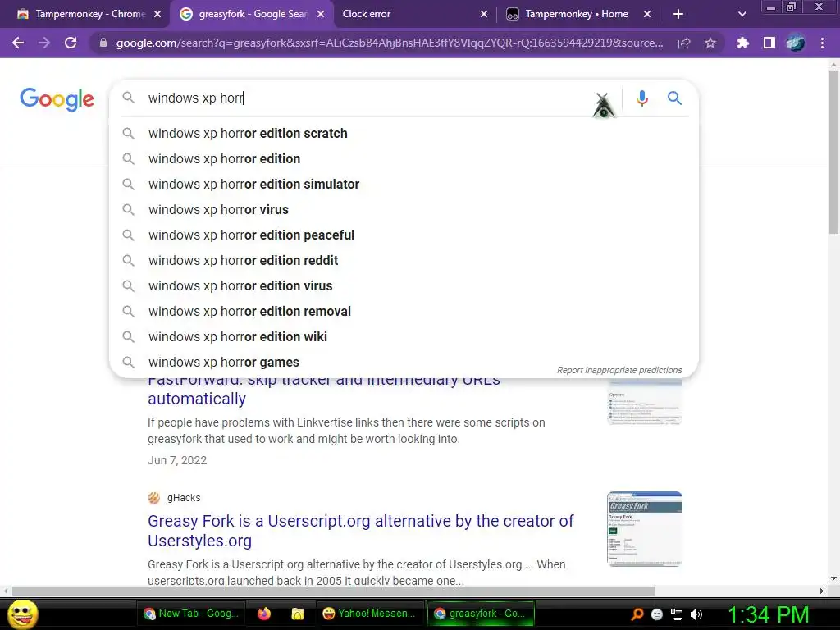Screen dimensions: 840x630
Task: Bookmark this page with the star
Action: (710, 43)
